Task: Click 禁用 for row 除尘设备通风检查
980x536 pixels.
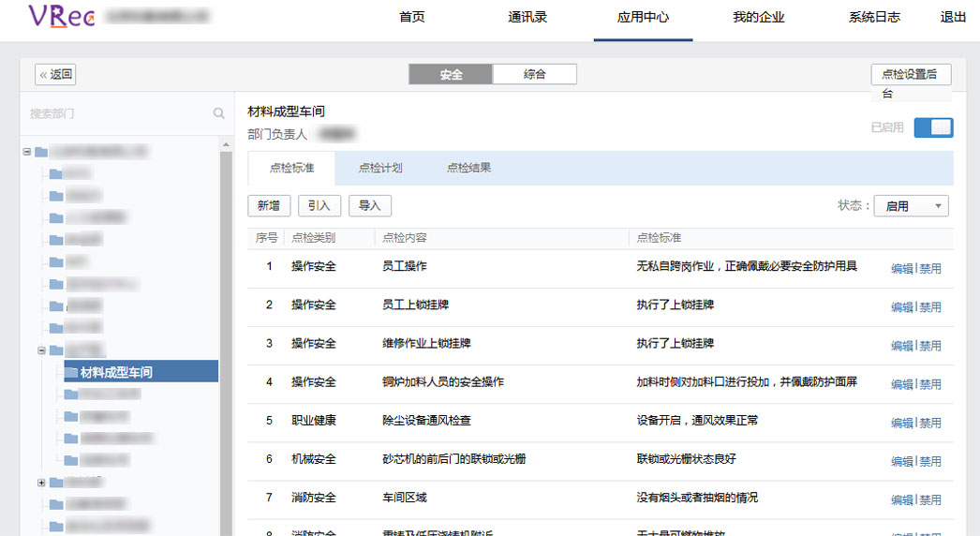Action: coord(930,423)
